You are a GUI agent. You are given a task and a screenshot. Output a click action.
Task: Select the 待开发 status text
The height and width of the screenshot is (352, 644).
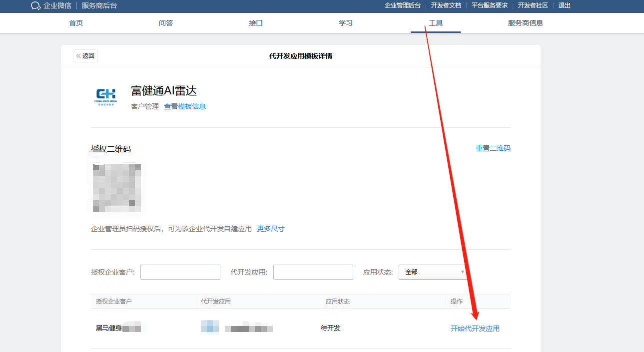pos(331,329)
